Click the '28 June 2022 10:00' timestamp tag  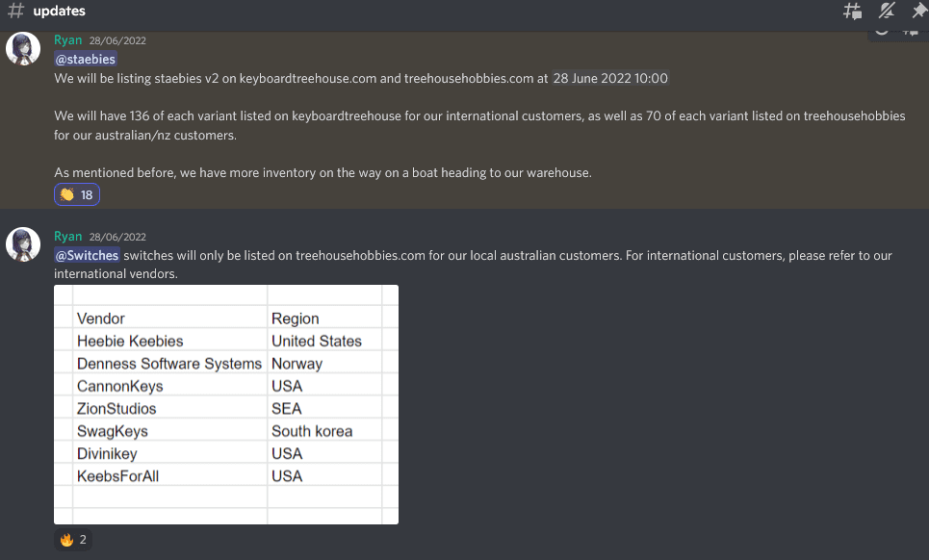coord(610,78)
